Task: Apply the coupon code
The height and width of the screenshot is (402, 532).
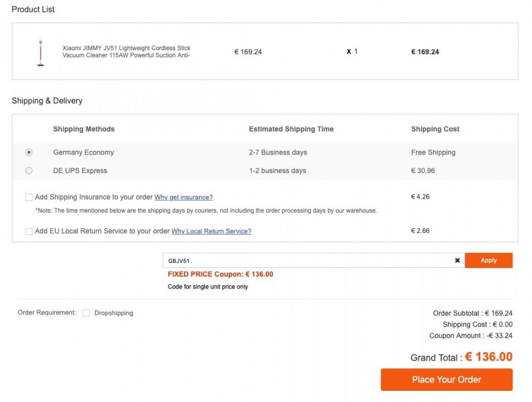Action: (488, 261)
